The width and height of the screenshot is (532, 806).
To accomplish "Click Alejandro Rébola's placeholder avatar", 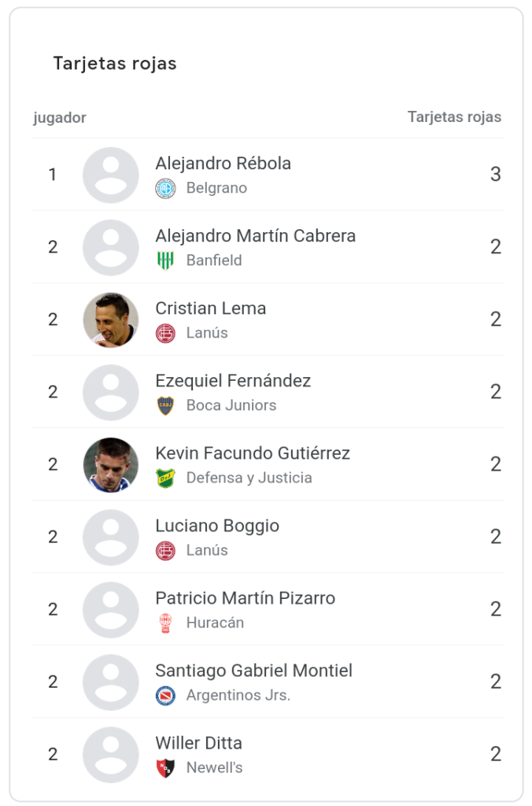I will click(x=111, y=175).
